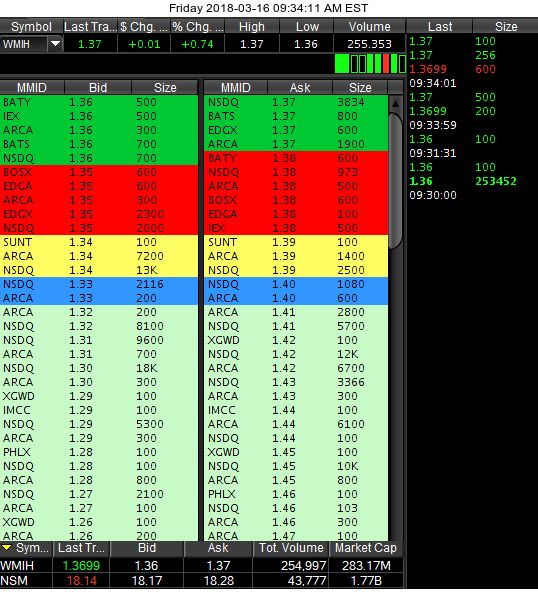Click the SUNT ask at 1.39
This screenshot has width=538, height=592.
(x=296, y=242)
